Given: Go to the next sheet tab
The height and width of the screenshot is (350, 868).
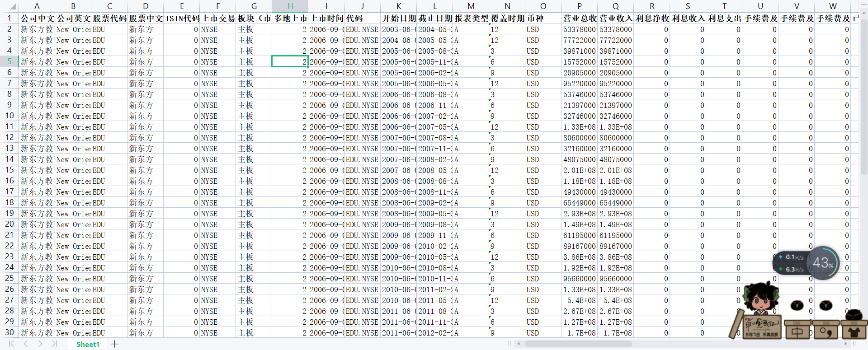Looking at the screenshot, I should click(40, 344).
